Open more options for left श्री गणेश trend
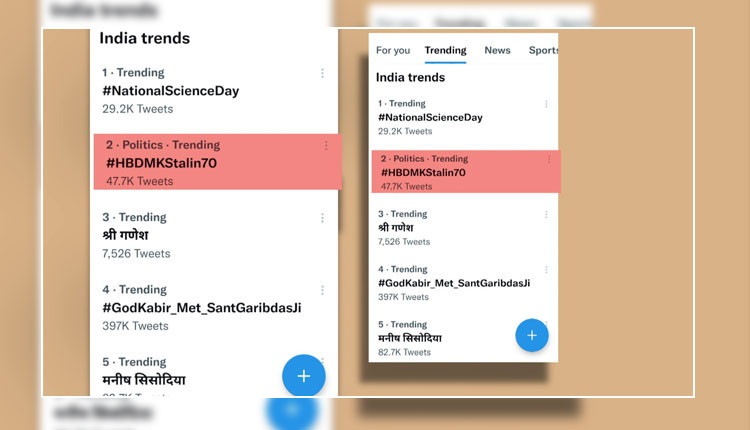The image size is (750, 430). pos(322,218)
